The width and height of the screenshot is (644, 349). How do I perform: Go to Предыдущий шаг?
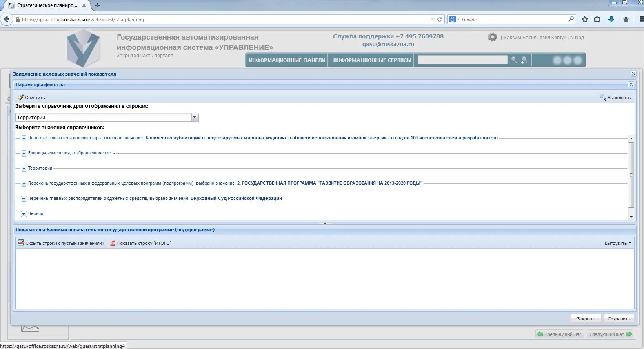[560, 334]
